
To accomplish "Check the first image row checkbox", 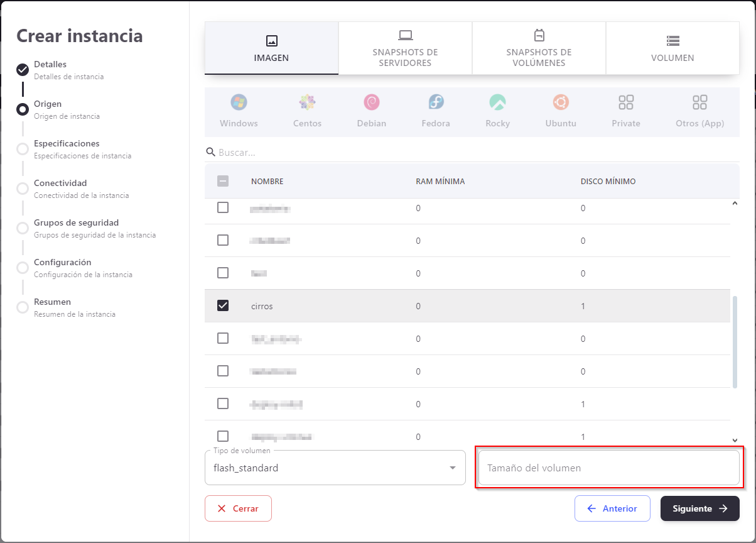I will 223,207.
